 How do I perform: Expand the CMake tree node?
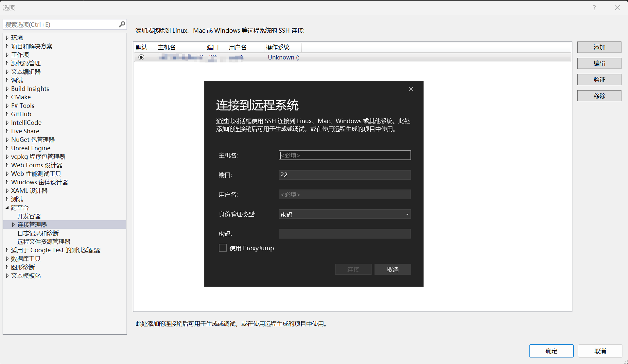pyautogui.click(x=7, y=97)
